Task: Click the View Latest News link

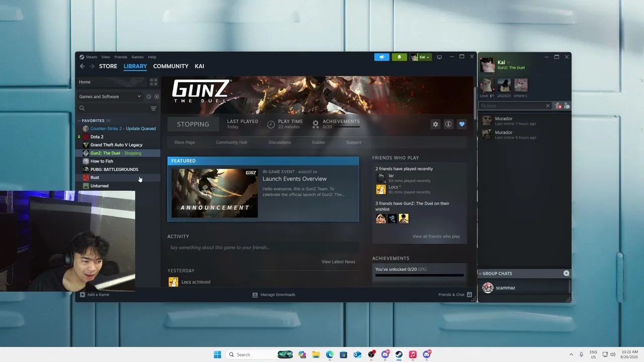Action: (338, 261)
